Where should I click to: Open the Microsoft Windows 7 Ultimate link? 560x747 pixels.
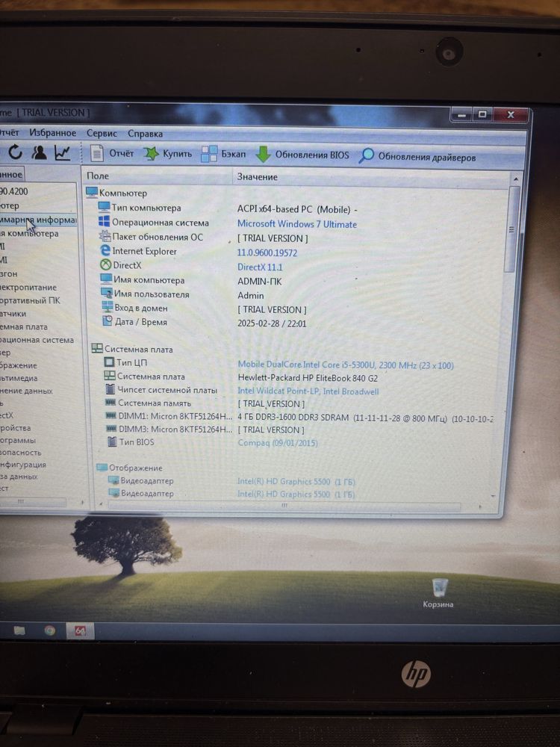(x=297, y=224)
